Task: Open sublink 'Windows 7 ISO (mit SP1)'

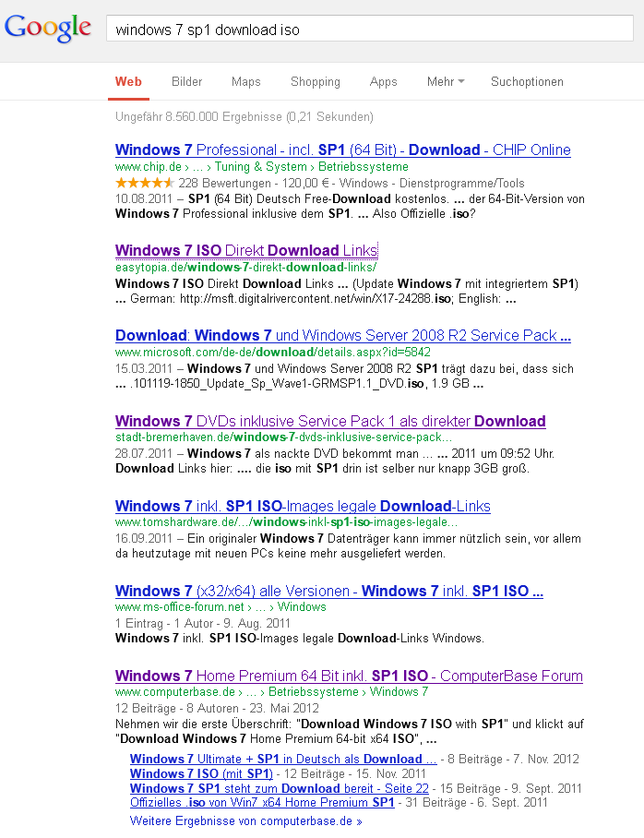Action: 201,773
